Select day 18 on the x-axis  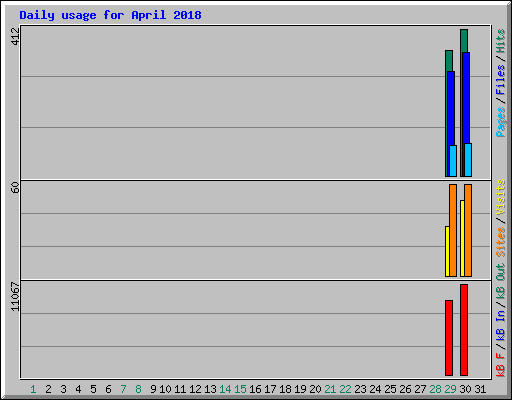(x=285, y=389)
